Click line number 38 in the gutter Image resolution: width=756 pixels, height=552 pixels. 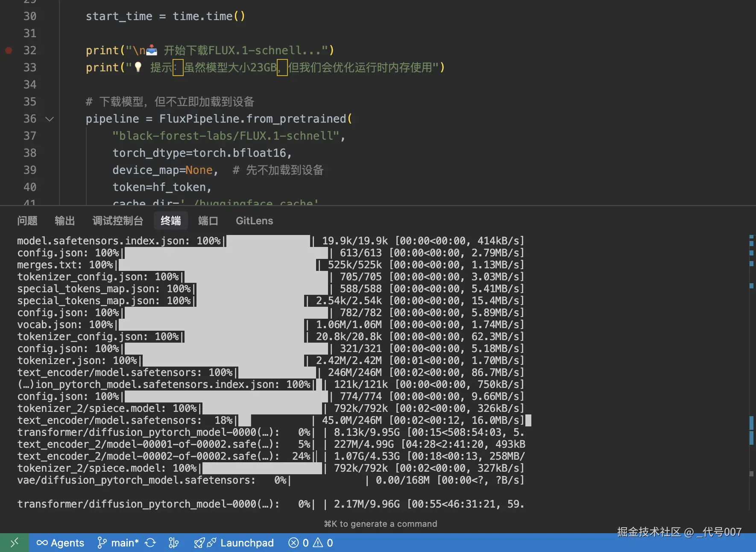(30, 153)
